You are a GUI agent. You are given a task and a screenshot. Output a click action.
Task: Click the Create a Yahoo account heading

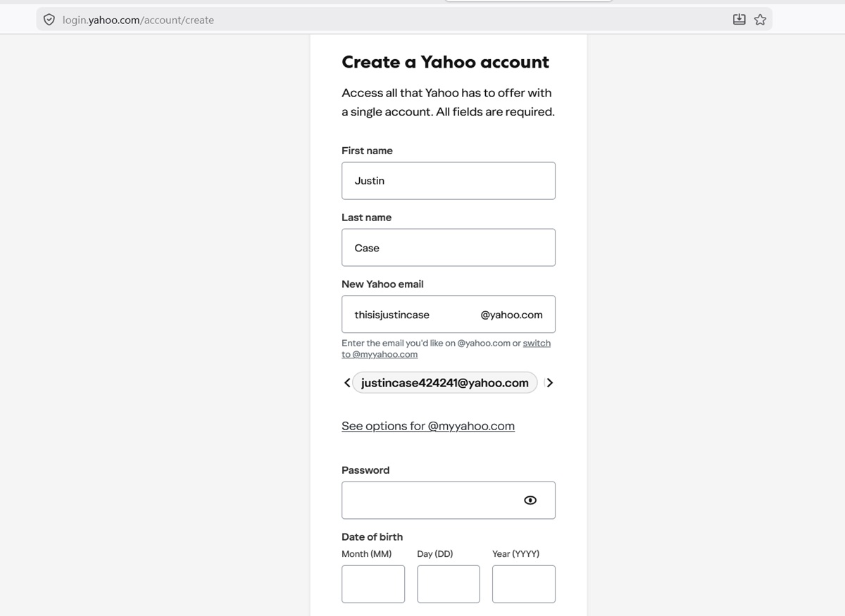pyautogui.click(x=445, y=62)
